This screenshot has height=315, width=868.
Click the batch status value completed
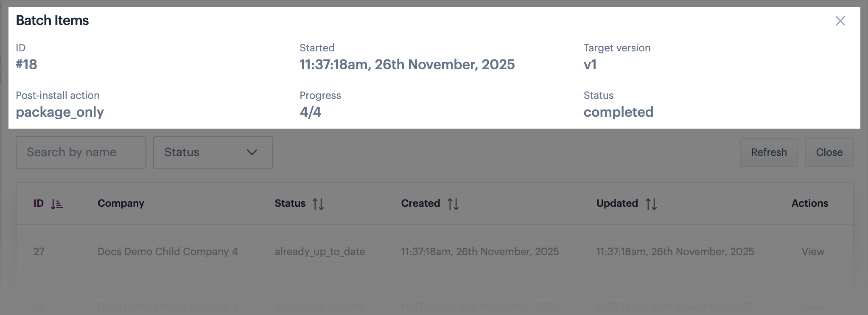618,112
